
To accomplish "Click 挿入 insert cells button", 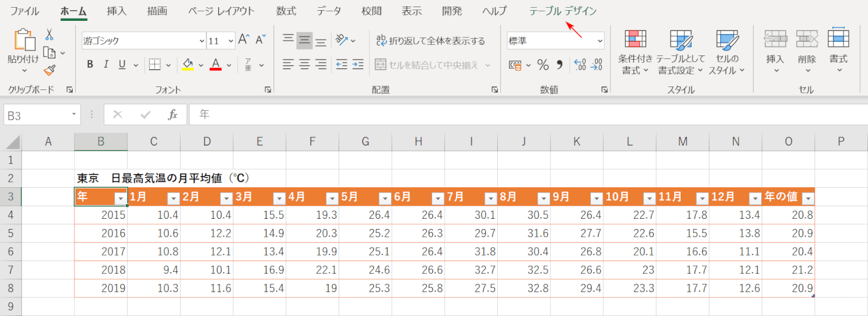I will point(776,52).
